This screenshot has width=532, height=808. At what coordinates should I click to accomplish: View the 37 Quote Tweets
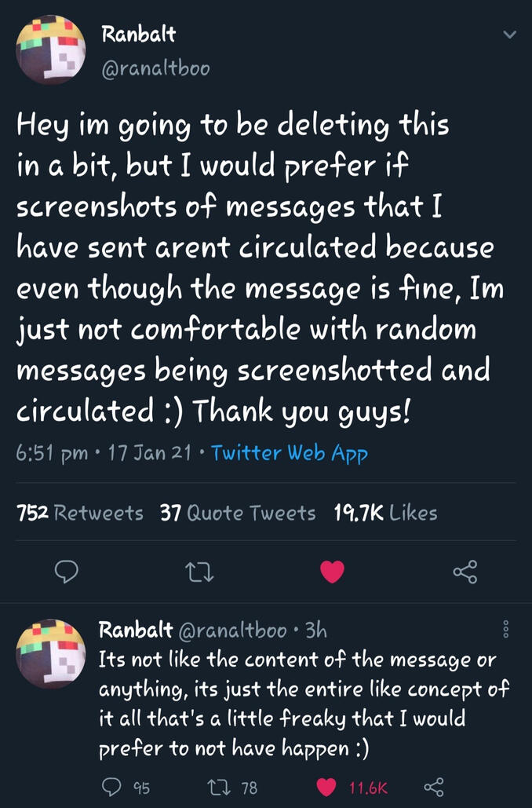237,514
